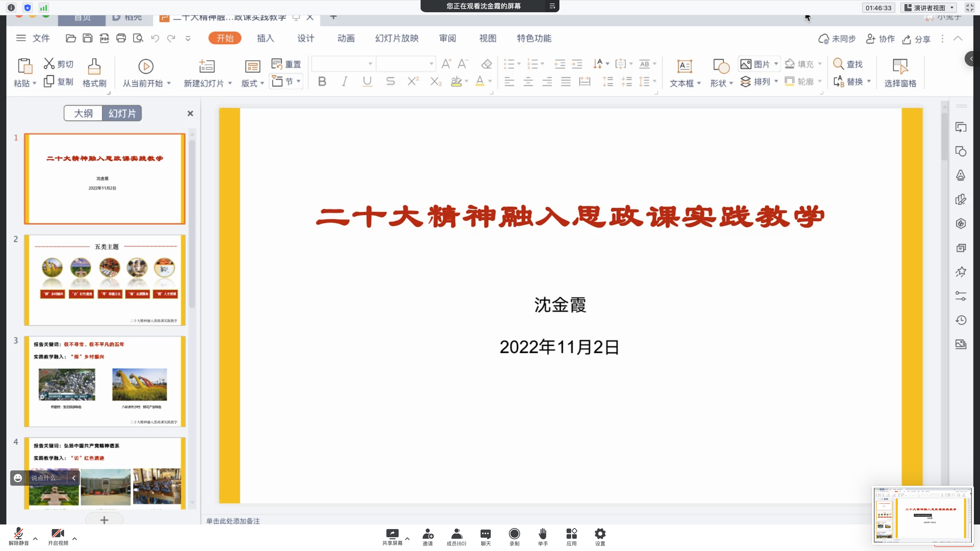
Task: Click the Record (录制) meeting icon
Action: click(514, 534)
